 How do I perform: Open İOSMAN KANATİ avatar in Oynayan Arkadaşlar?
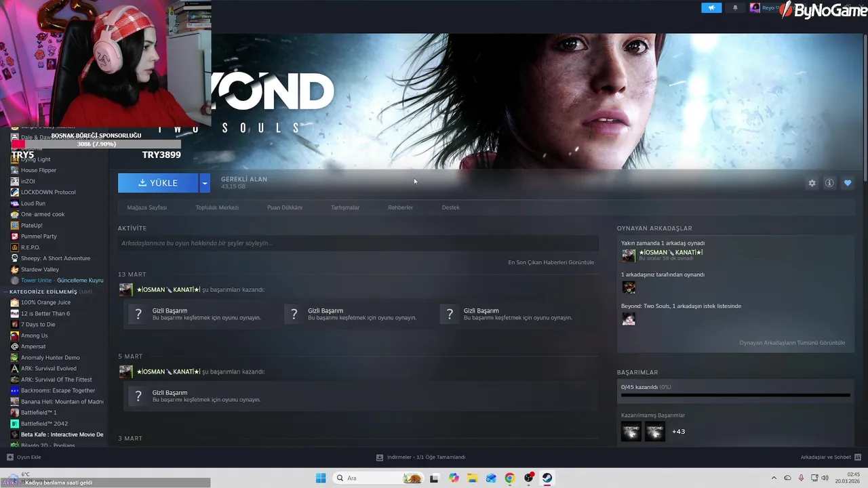(629, 256)
